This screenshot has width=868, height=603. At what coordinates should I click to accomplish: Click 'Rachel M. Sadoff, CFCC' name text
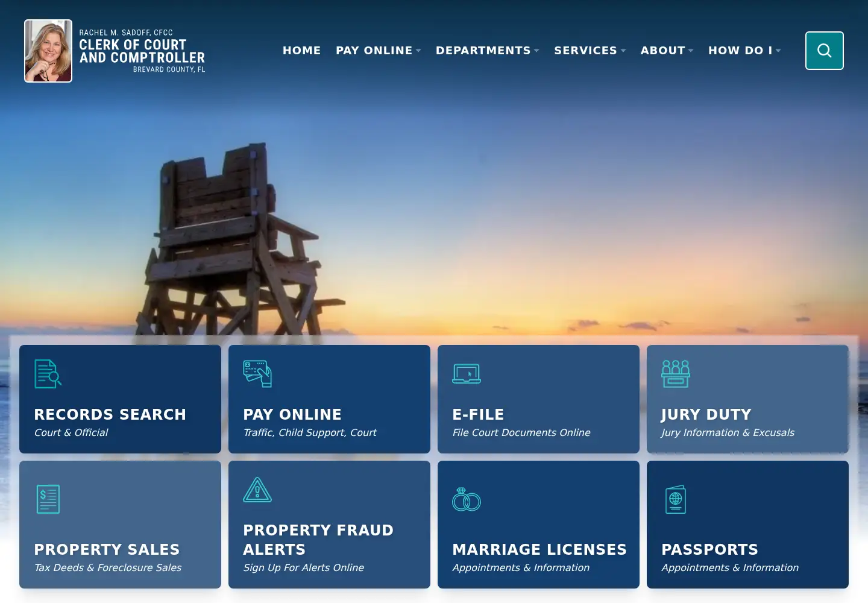tap(126, 33)
